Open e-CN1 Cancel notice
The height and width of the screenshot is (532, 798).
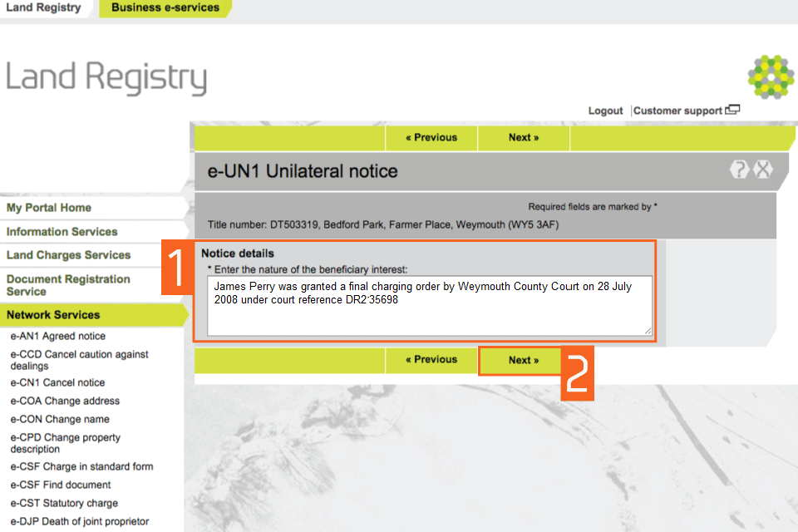click(57, 382)
